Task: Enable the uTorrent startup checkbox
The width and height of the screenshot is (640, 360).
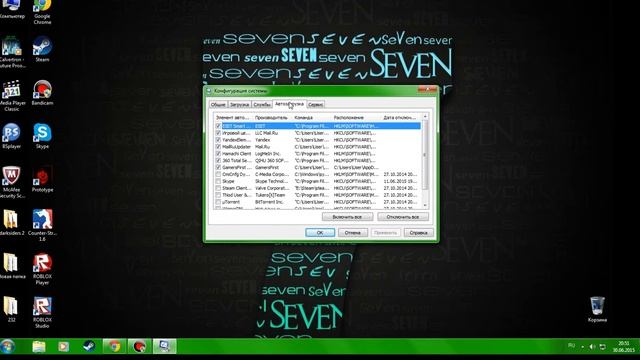Action: (x=218, y=202)
